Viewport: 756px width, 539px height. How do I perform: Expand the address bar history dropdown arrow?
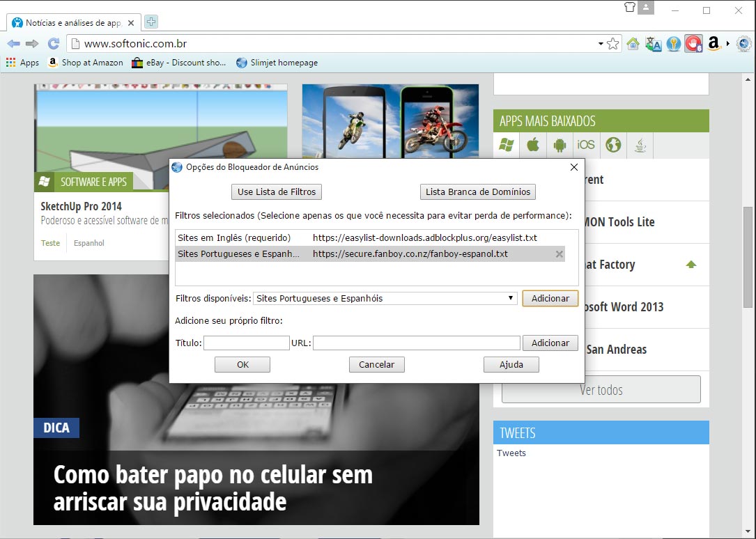click(601, 44)
